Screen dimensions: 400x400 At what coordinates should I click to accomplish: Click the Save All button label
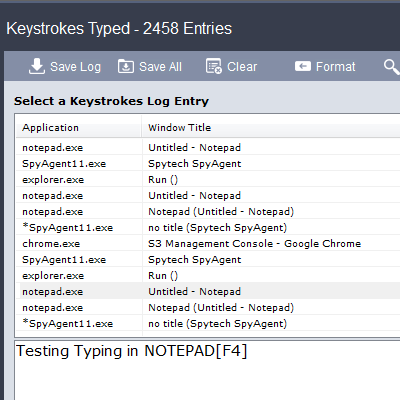160,67
